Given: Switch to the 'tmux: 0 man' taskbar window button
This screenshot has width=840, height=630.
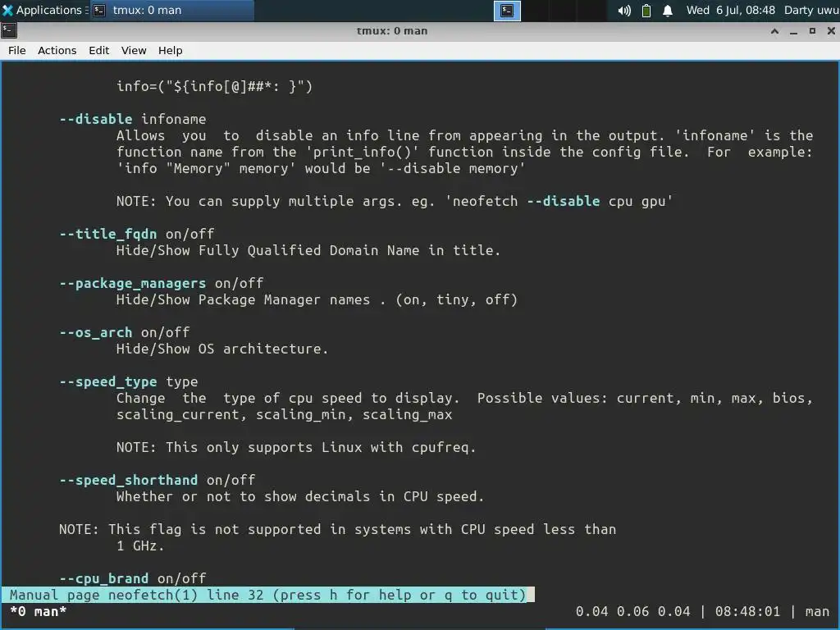Looking at the screenshot, I should tap(171, 10).
